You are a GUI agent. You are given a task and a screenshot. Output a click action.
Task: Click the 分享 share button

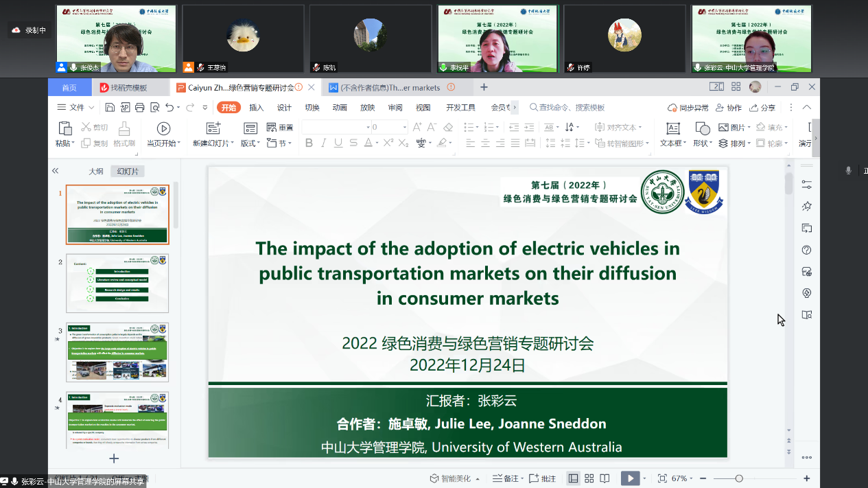tap(762, 108)
